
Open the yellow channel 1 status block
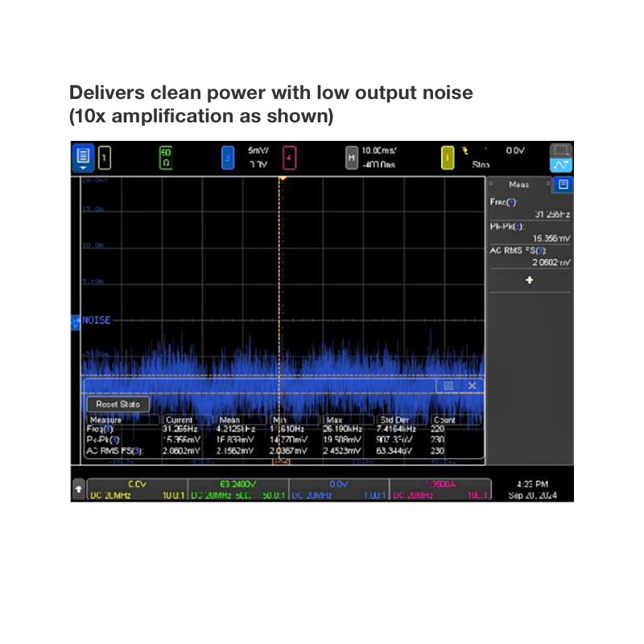pyautogui.click(x=137, y=489)
